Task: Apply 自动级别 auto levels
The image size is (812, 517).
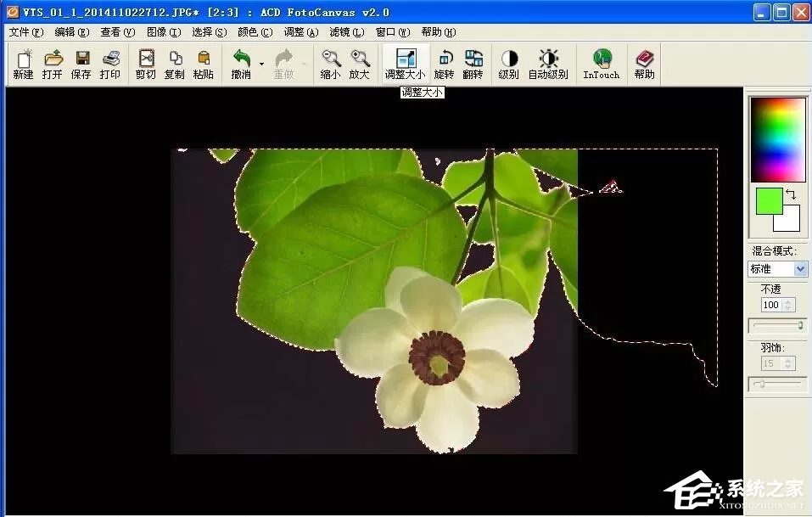Action: tap(548, 65)
